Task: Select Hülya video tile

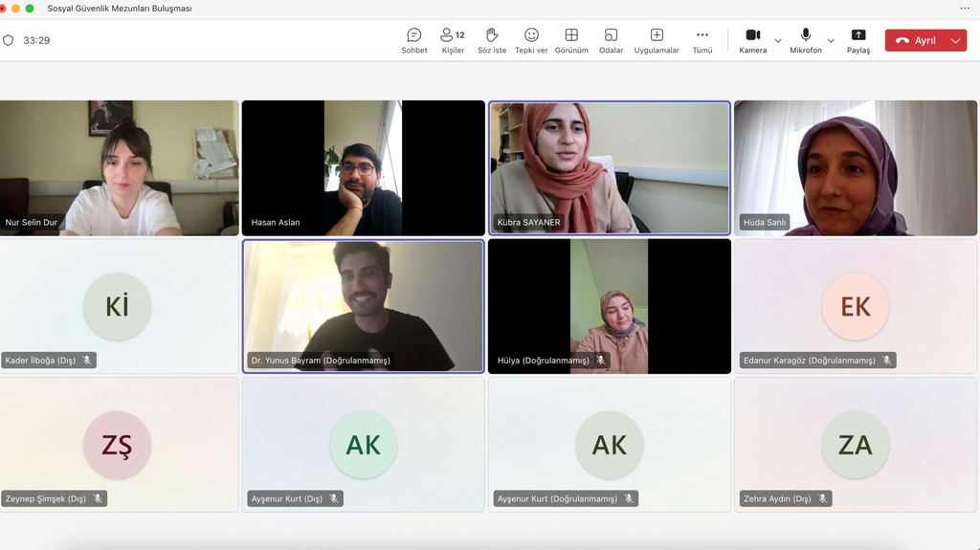Action: [x=610, y=306]
